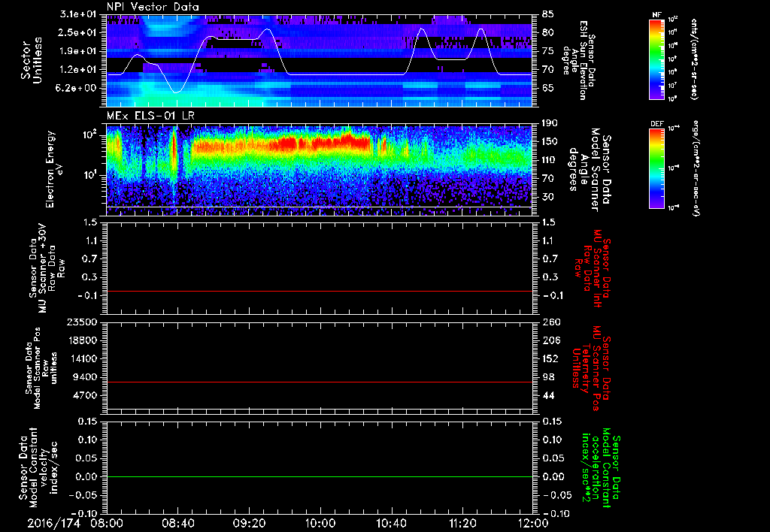Click the green line in velocity panel
The image size is (770, 532).
[320, 476]
